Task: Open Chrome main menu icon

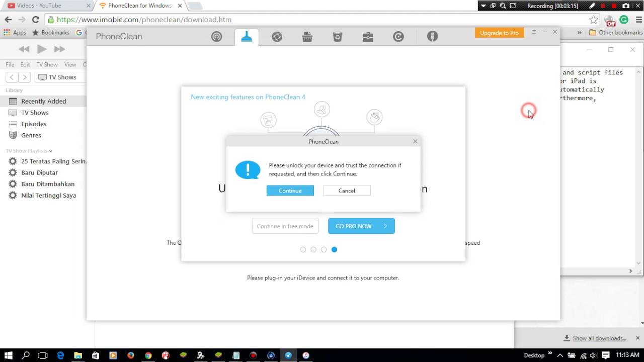Action: tap(638, 20)
